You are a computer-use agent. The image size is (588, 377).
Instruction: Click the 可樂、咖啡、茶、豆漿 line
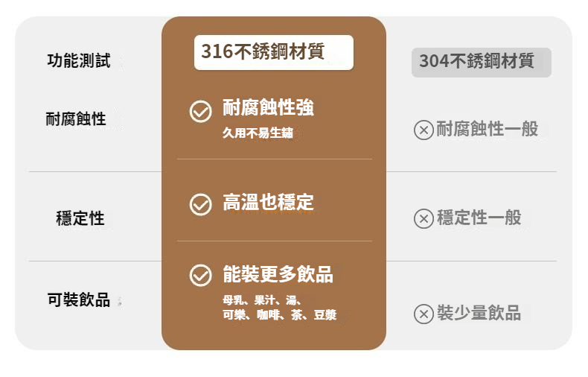click(x=279, y=314)
